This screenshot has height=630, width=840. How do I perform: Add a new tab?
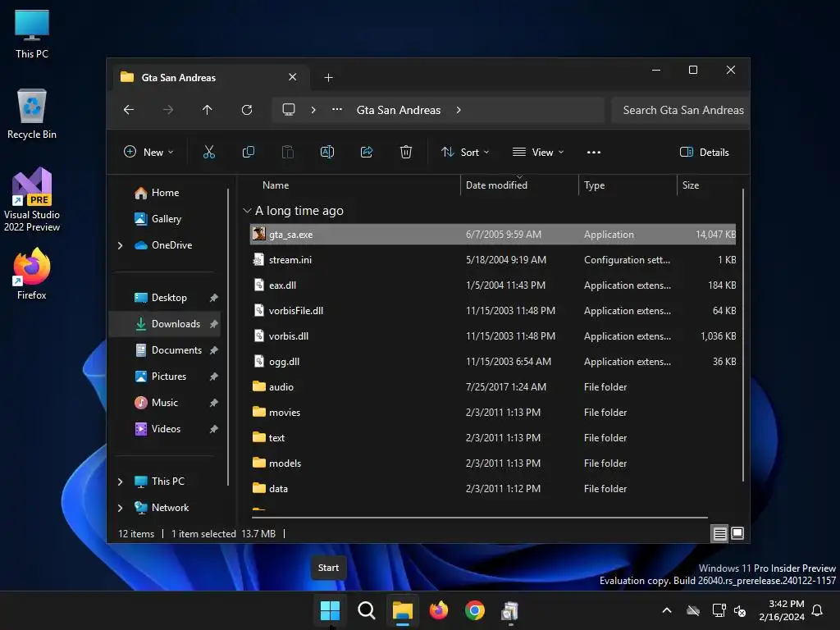point(328,78)
